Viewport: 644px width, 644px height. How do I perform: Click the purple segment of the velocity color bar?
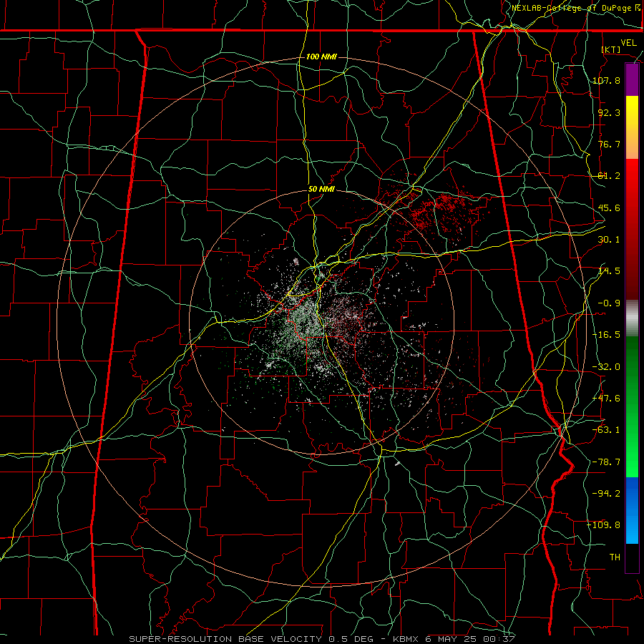632,80
